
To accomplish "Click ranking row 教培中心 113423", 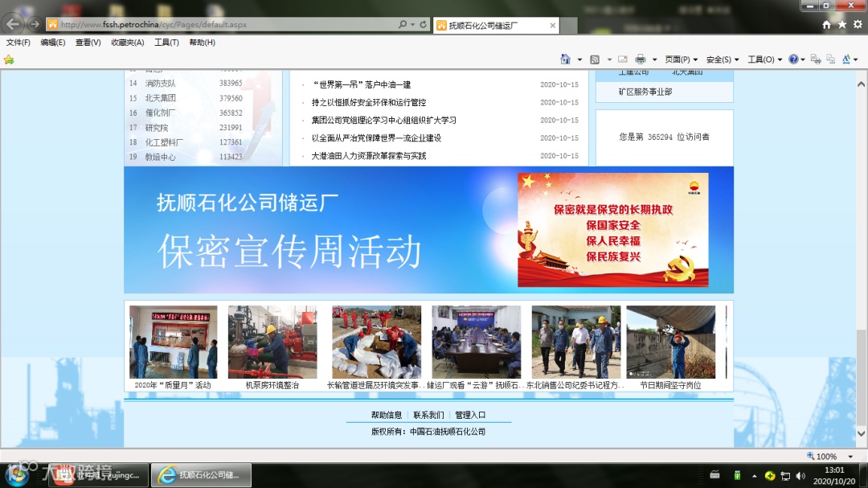I will click(186, 157).
